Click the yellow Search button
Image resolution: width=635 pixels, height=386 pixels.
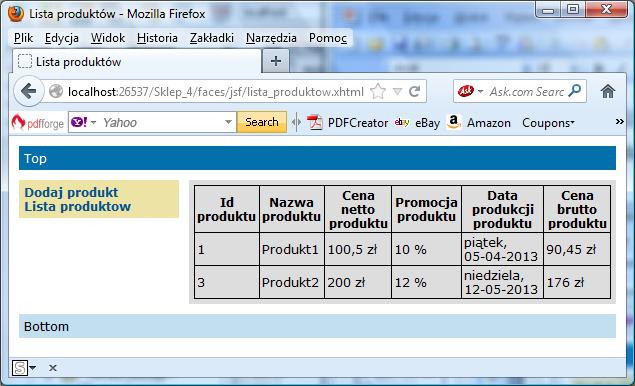coord(262,122)
